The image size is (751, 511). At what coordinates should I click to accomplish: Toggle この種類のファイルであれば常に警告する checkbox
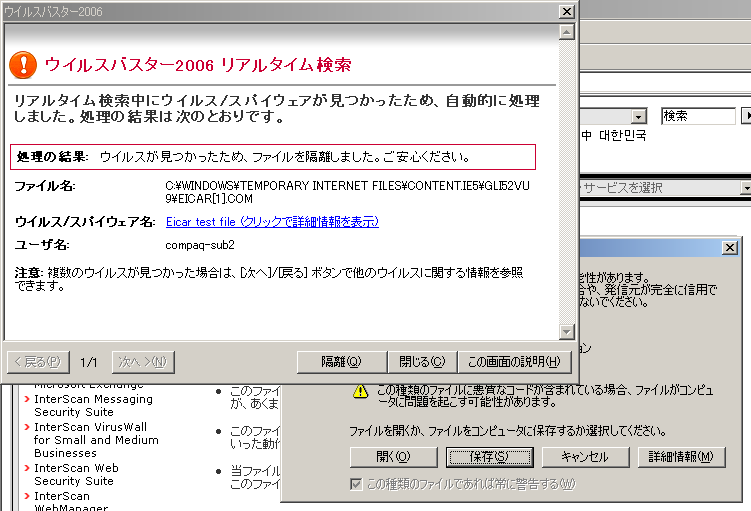(356, 484)
